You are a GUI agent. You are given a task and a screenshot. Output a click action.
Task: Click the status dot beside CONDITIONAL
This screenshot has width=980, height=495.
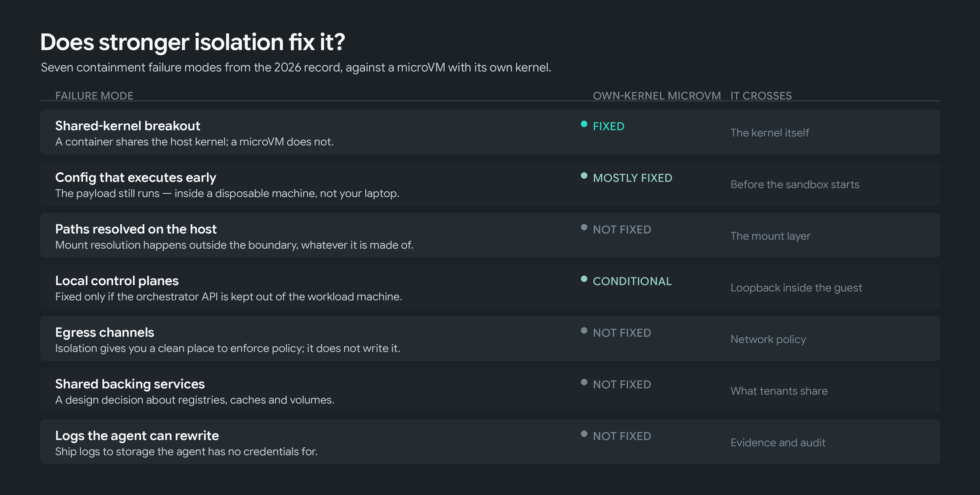pos(584,279)
